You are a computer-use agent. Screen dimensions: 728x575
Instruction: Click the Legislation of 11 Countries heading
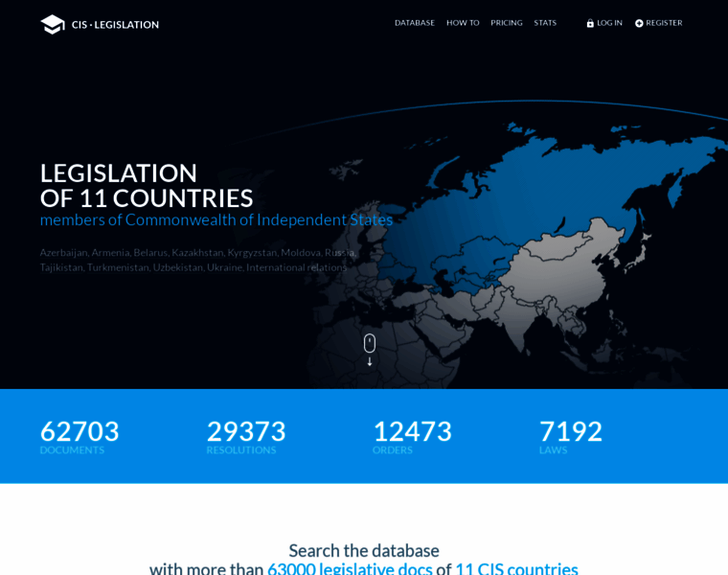[147, 186]
